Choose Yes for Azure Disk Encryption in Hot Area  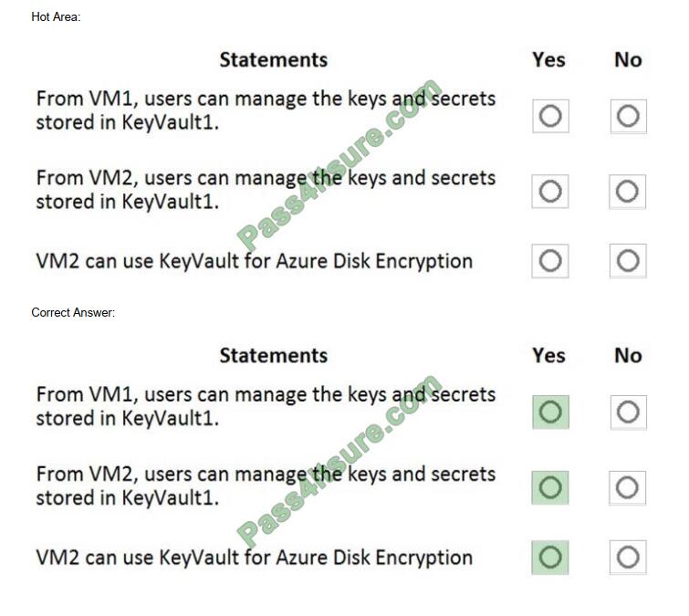(x=549, y=261)
